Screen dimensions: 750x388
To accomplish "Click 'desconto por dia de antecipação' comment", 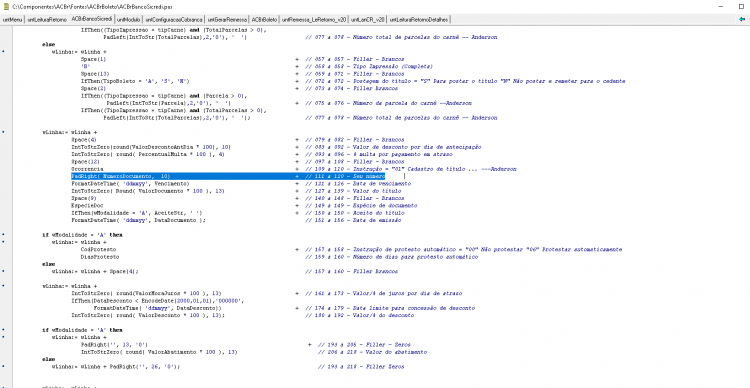I will tap(432, 147).
